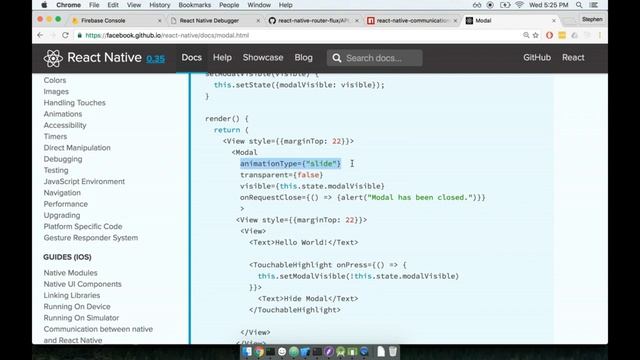Open Finder from the Dock
Screen dimensions: 640x360
pyautogui.click(x=247, y=351)
